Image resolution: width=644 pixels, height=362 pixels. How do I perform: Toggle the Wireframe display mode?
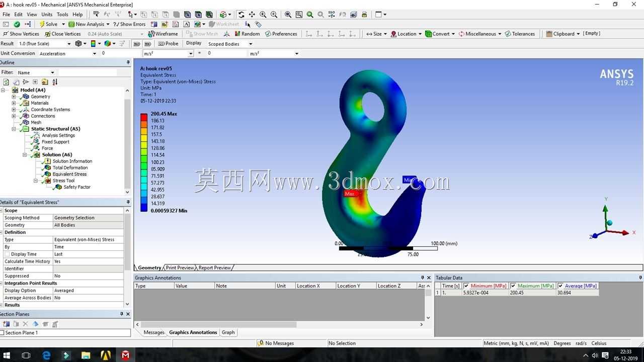[x=163, y=34]
